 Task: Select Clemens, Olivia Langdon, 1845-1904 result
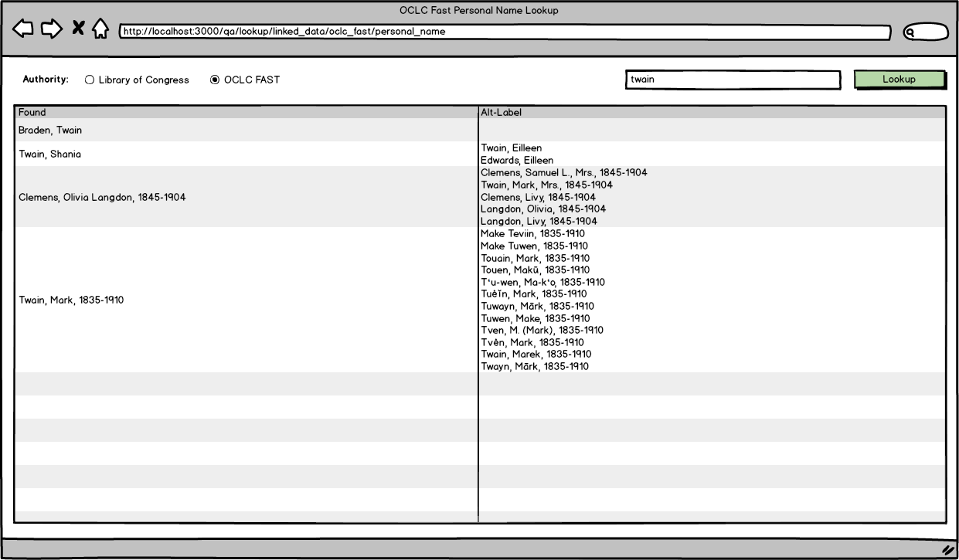click(x=102, y=197)
